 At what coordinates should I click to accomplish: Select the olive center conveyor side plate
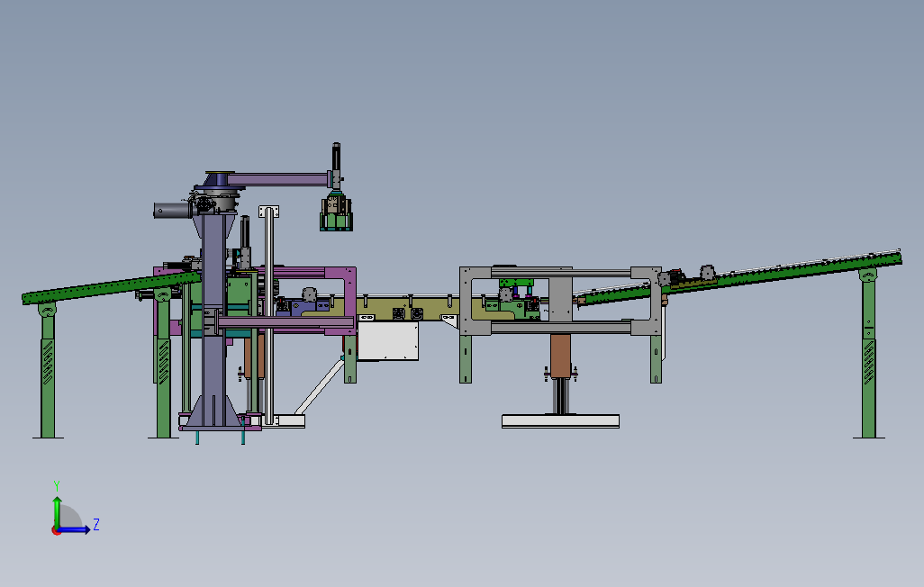pyautogui.click(x=406, y=309)
